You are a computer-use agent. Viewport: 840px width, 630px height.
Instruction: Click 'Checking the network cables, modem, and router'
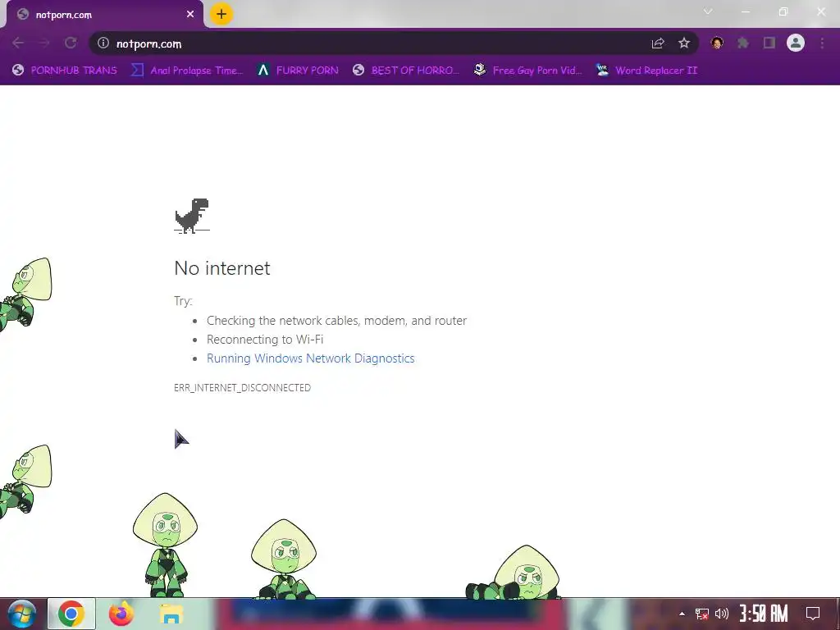click(x=336, y=321)
